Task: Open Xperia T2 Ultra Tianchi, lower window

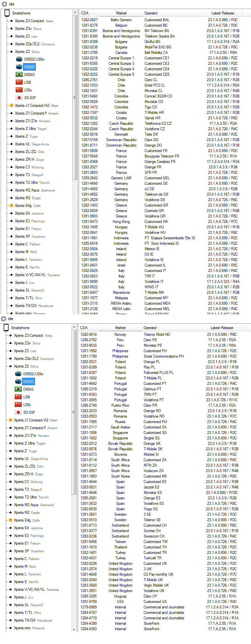Action: [x=31, y=497]
